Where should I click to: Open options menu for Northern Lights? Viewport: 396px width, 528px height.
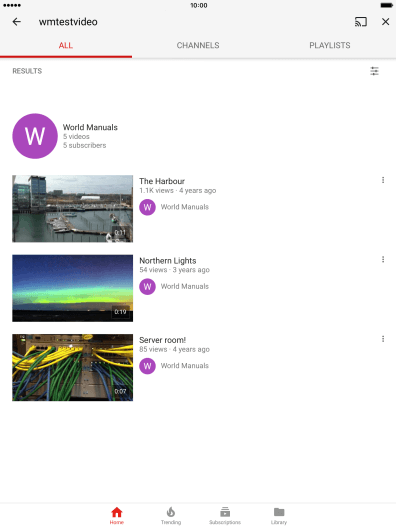point(383,259)
